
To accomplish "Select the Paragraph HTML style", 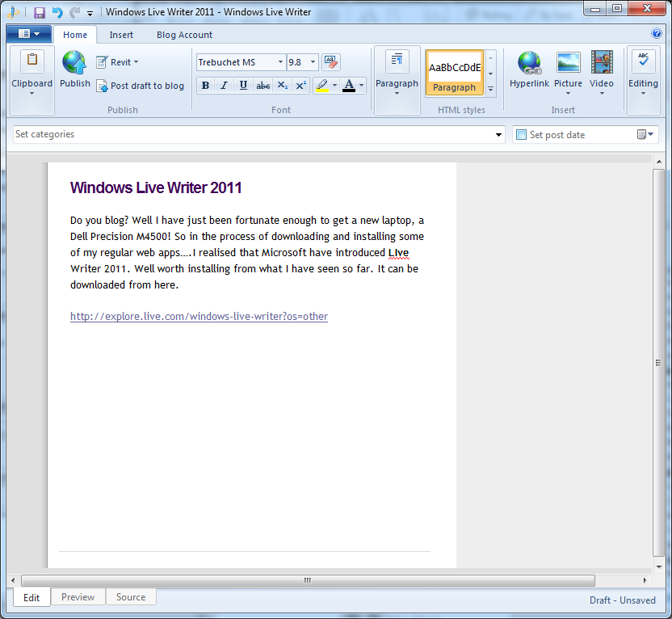I will pos(454,73).
